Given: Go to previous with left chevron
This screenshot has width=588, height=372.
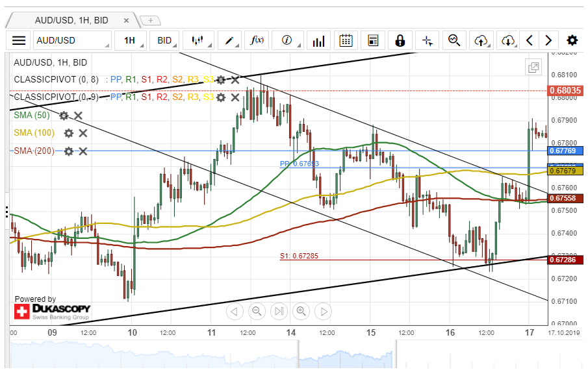Looking at the screenshot, I should 530,40.
